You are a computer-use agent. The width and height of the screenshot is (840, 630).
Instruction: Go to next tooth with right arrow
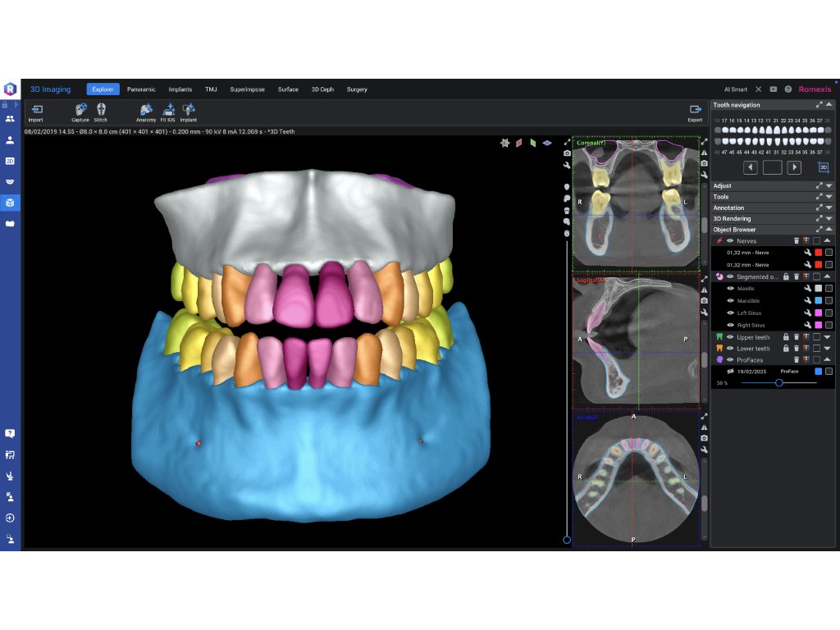click(x=794, y=167)
